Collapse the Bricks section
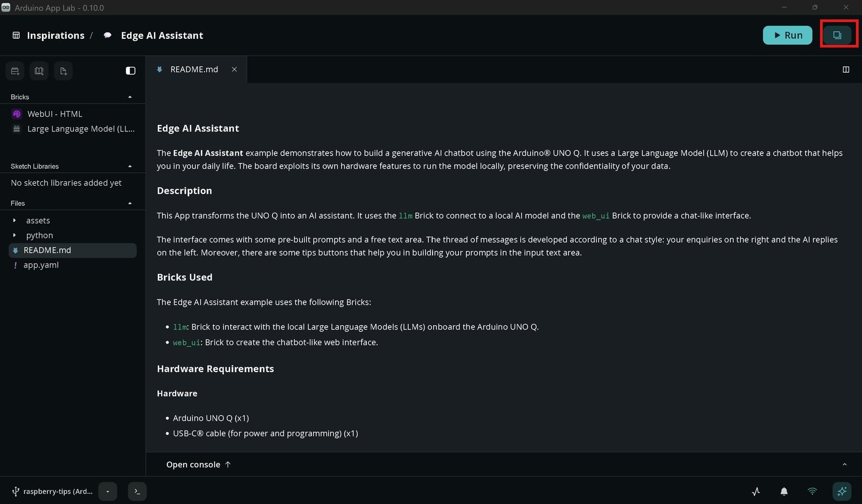This screenshot has height=504, width=862. 130,97
